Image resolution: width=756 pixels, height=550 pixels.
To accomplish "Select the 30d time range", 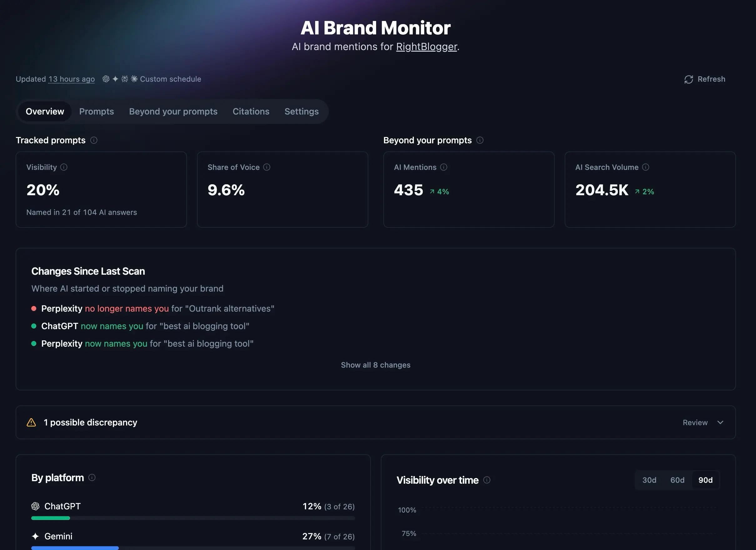I will tap(649, 480).
